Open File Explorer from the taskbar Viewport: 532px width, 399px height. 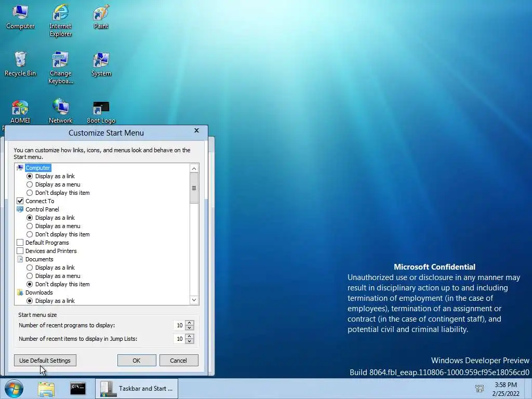click(46, 389)
